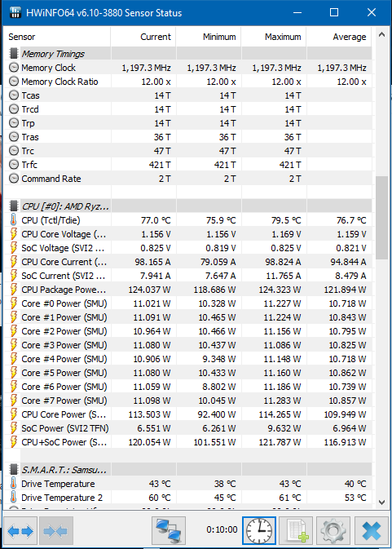
Task: Select the Core #4 Power (SMU) label
Action: coord(64,359)
